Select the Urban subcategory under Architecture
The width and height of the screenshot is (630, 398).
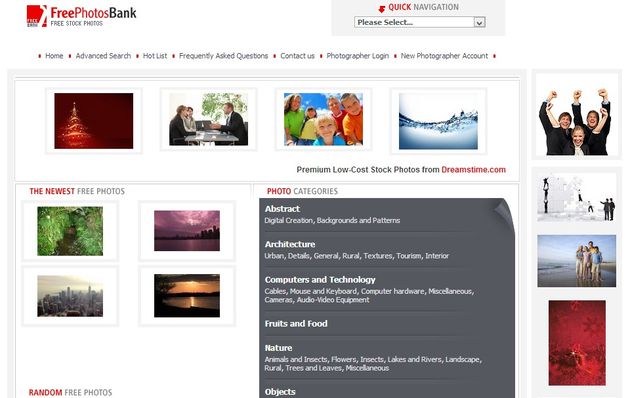(274, 256)
